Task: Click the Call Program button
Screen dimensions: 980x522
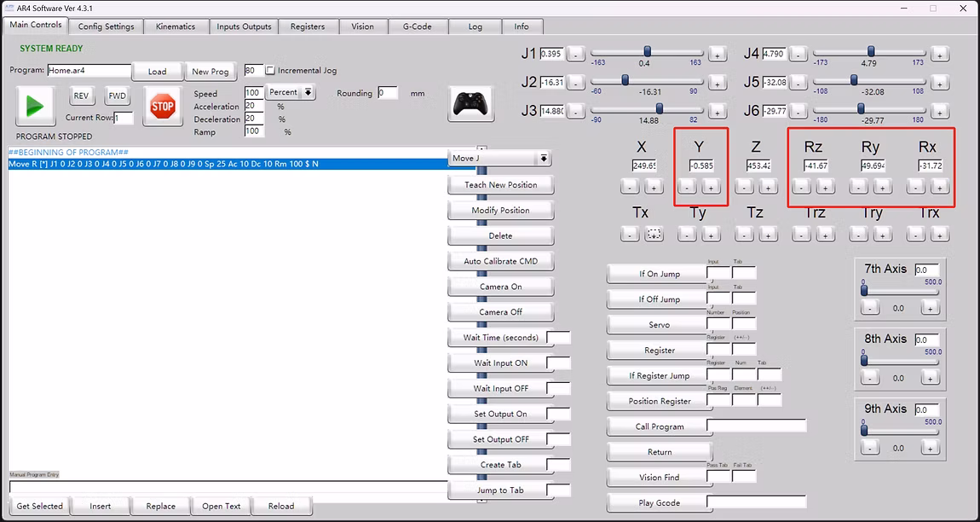Action: tap(660, 426)
